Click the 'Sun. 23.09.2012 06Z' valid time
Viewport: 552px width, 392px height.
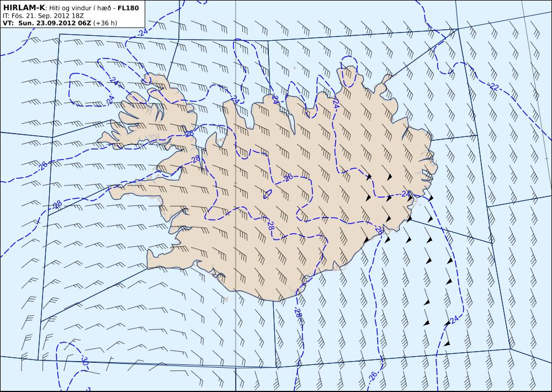[x=55, y=23]
